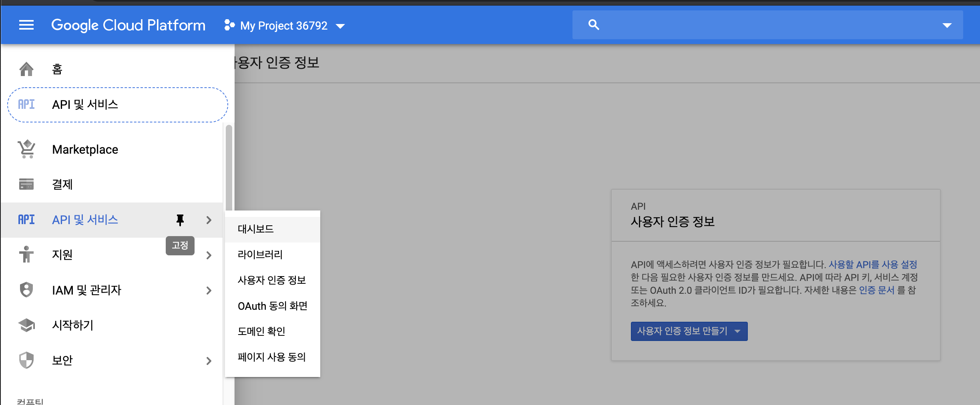Click the billing credit card icon
The height and width of the screenshot is (405, 980).
[26, 184]
